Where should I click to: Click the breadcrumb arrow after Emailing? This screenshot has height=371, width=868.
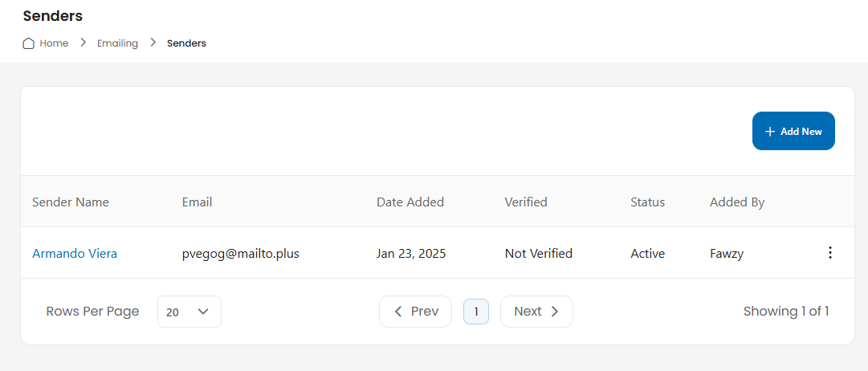pyautogui.click(x=153, y=42)
